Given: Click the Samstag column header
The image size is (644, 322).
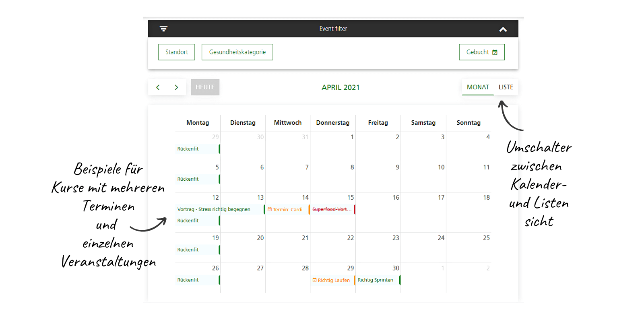Looking at the screenshot, I should click(x=423, y=123).
